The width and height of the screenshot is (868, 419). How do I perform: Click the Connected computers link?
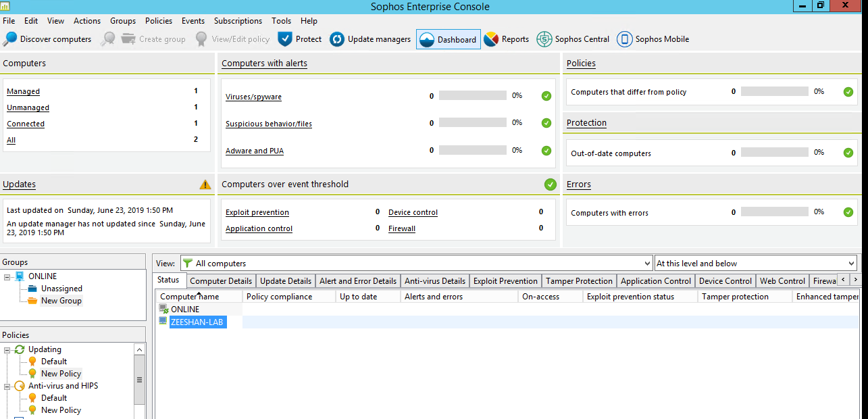pyautogui.click(x=26, y=124)
